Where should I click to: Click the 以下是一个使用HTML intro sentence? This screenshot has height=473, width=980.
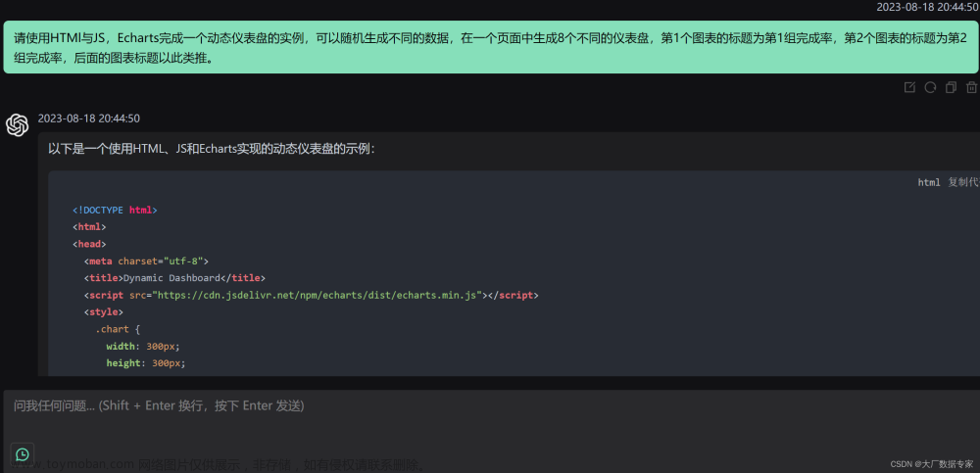(x=212, y=149)
